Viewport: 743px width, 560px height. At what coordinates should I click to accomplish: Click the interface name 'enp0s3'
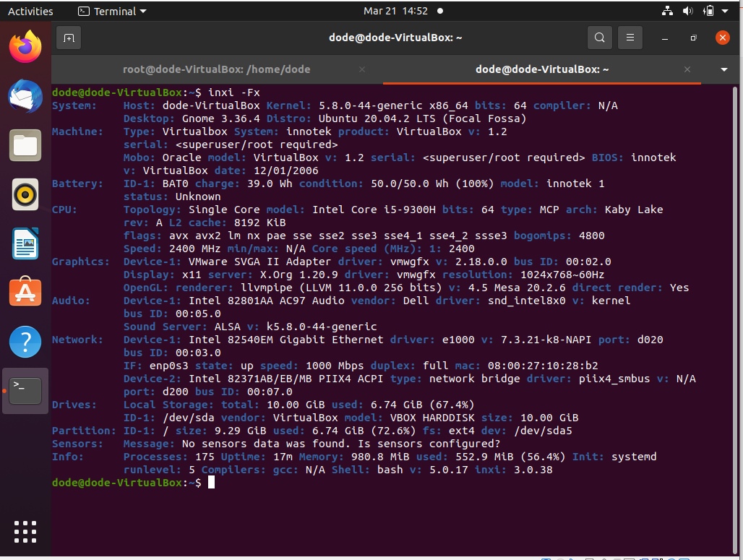[x=168, y=366]
